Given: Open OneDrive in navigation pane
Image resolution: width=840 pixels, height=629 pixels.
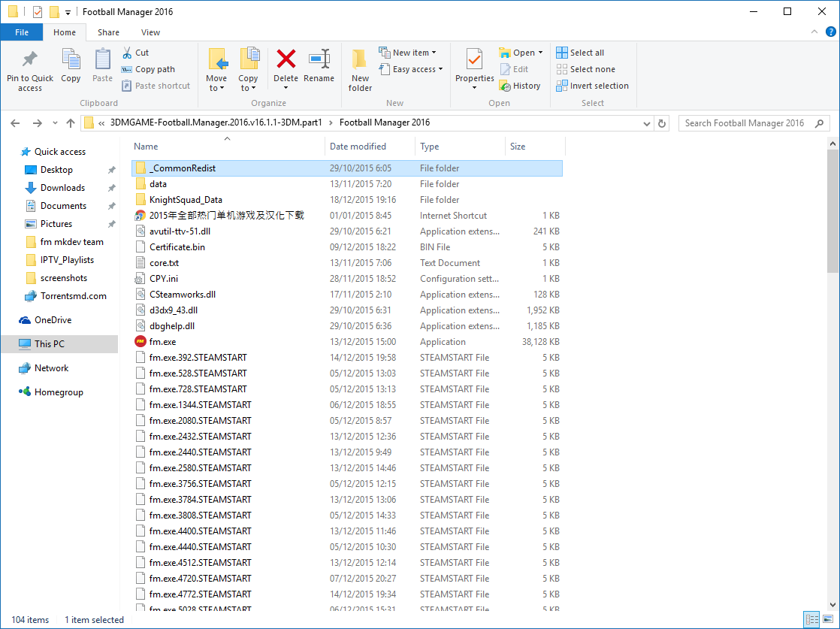Looking at the screenshot, I should tap(53, 320).
